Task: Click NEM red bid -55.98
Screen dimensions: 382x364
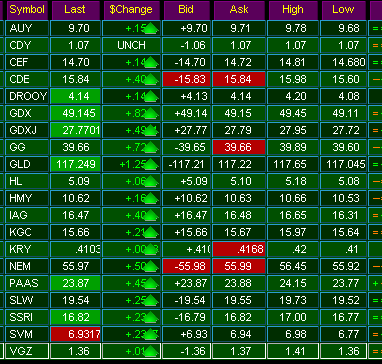Action: pos(187,266)
